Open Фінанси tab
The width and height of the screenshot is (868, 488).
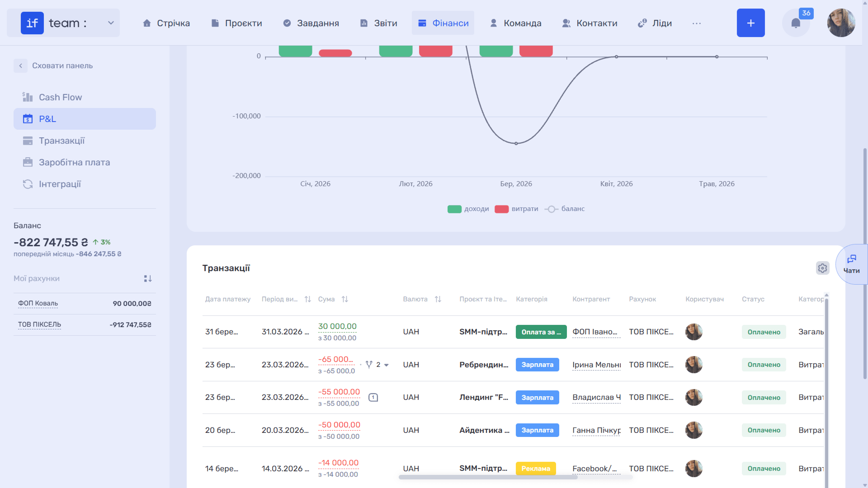(x=443, y=23)
